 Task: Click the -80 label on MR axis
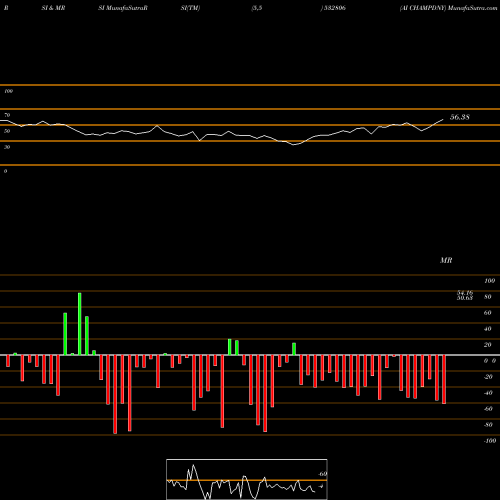(x=488, y=425)
